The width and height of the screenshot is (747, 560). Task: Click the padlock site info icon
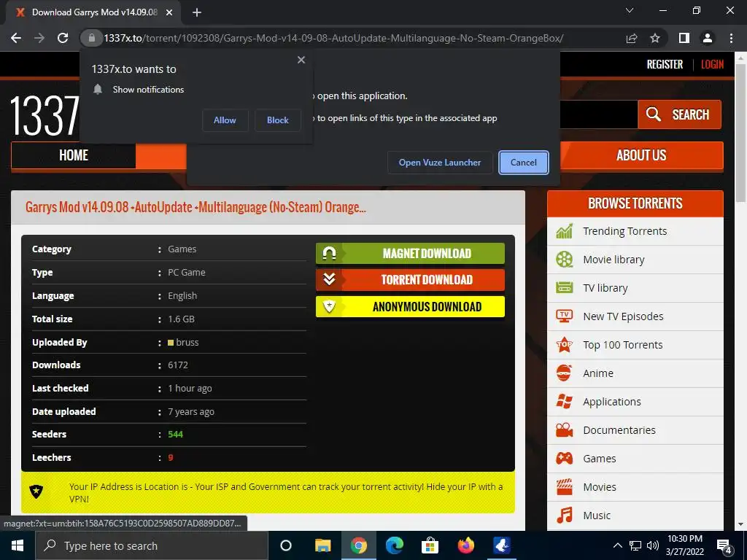[x=91, y=38]
